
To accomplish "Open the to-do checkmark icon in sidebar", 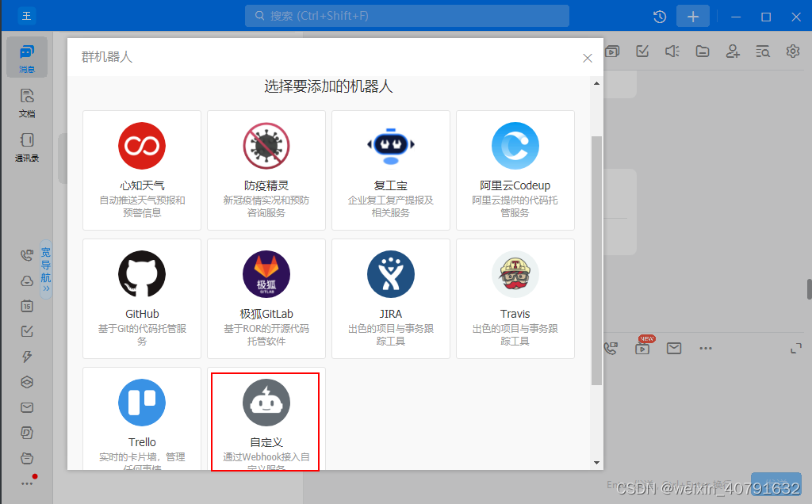I will pyautogui.click(x=27, y=331).
